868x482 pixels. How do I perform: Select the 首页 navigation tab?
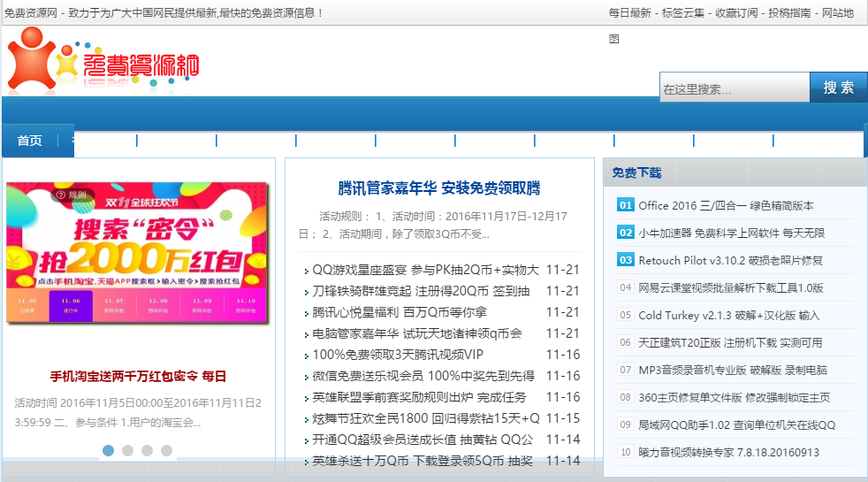point(29,141)
